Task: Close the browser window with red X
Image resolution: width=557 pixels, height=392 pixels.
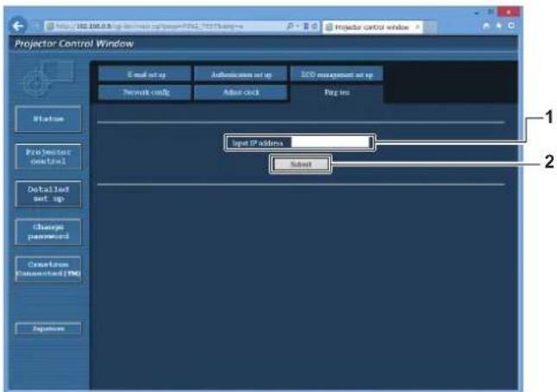Action: [x=509, y=12]
